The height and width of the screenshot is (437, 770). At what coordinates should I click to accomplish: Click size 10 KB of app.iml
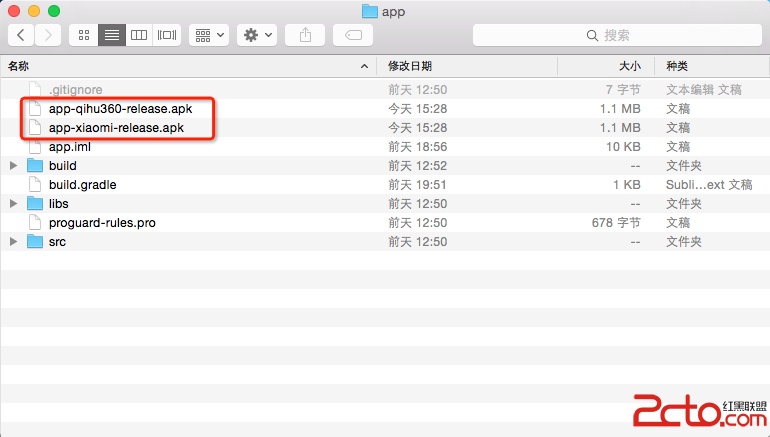[x=623, y=147]
